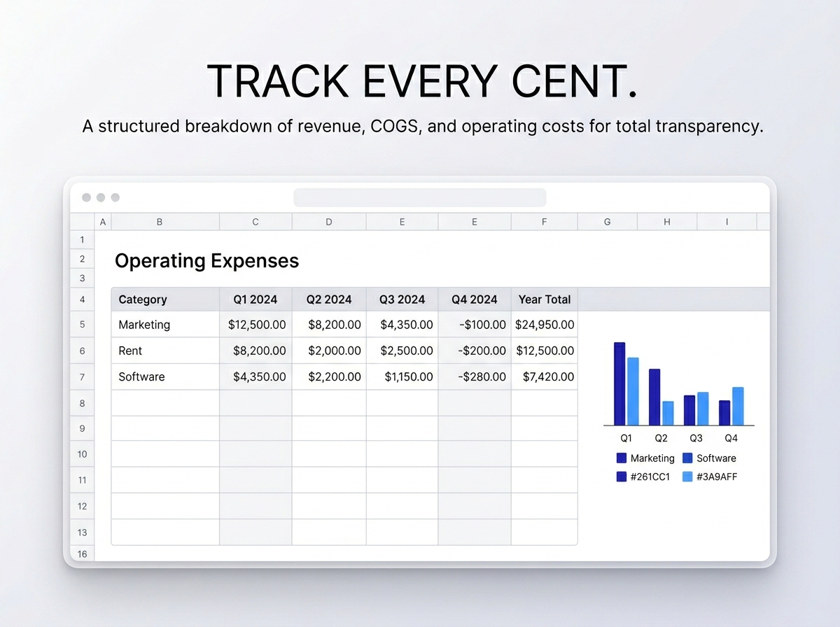The width and height of the screenshot is (840, 627).
Task: Select the #261CC1 legend swatch
Action: coord(622,477)
